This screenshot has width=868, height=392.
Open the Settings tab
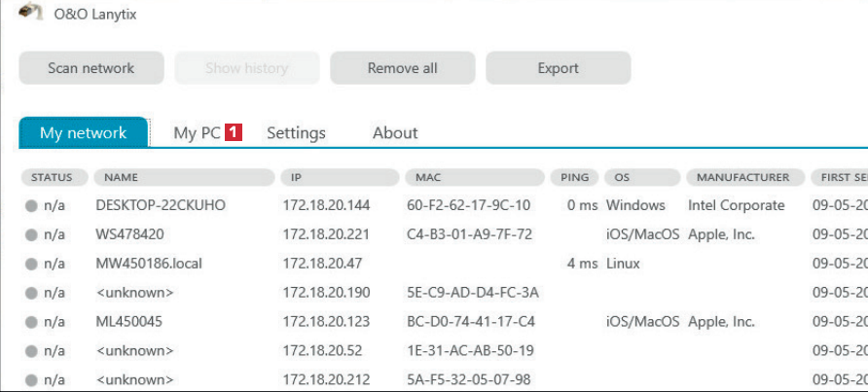point(296,133)
